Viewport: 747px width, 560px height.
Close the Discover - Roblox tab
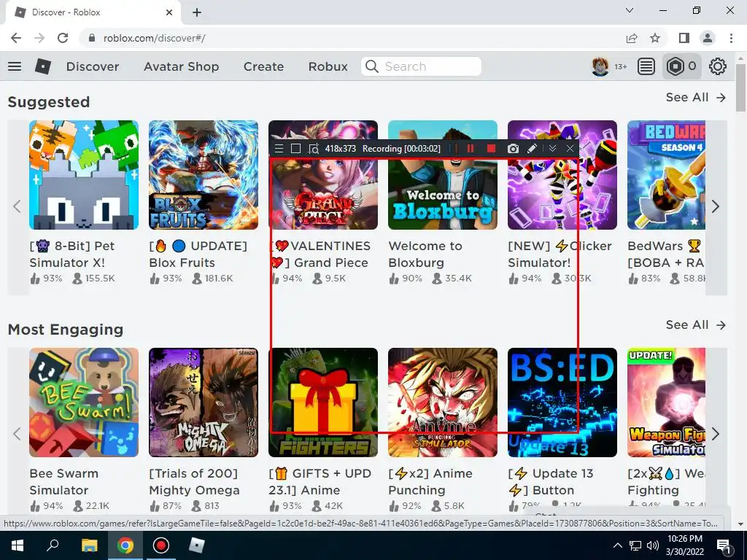point(169,12)
